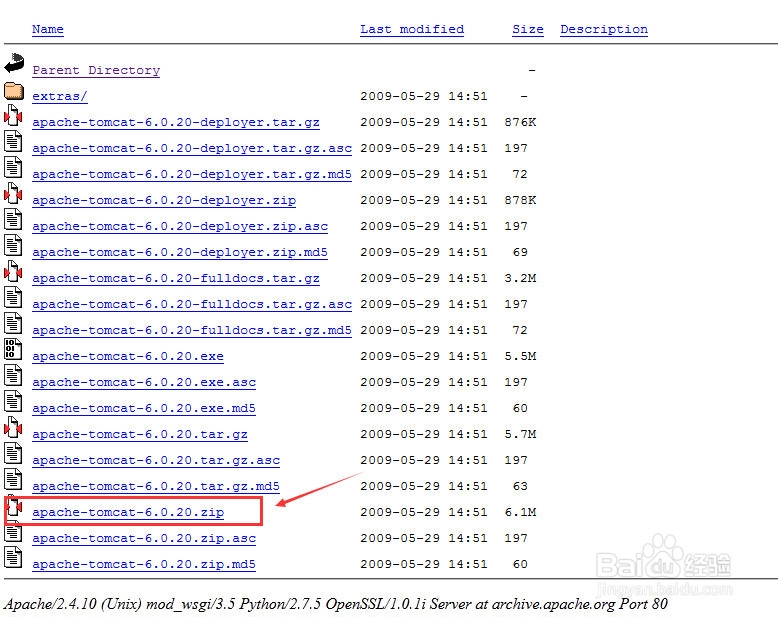Click the text file icon beside deployer.tar.gz.asc

point(13,141)
